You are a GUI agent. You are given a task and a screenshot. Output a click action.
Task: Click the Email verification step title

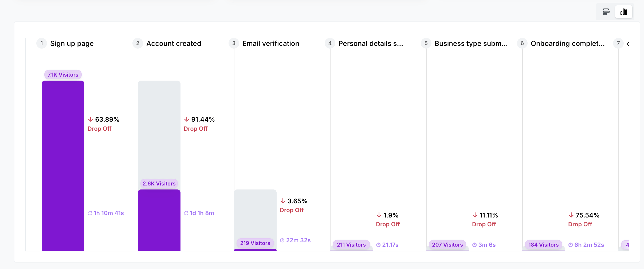271,43
